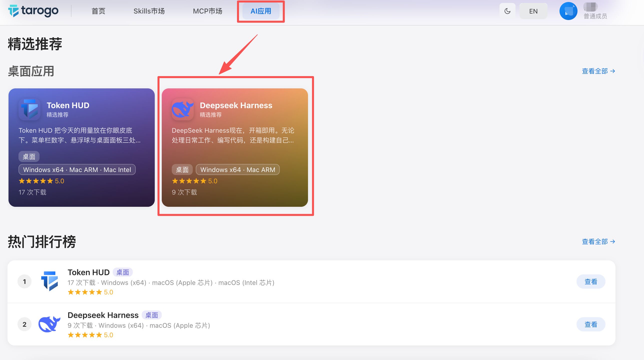Click the 桌面 tag on Token HUD card

29,157
